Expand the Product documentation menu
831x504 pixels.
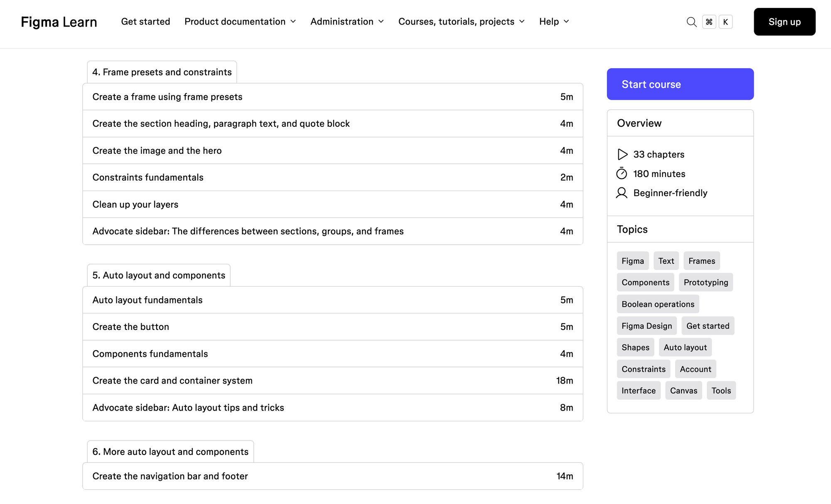point(240,22)
